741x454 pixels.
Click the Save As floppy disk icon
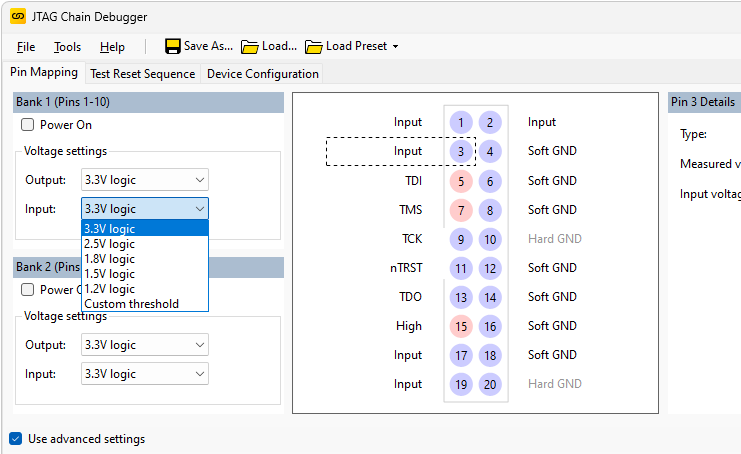tap(173, 46)
